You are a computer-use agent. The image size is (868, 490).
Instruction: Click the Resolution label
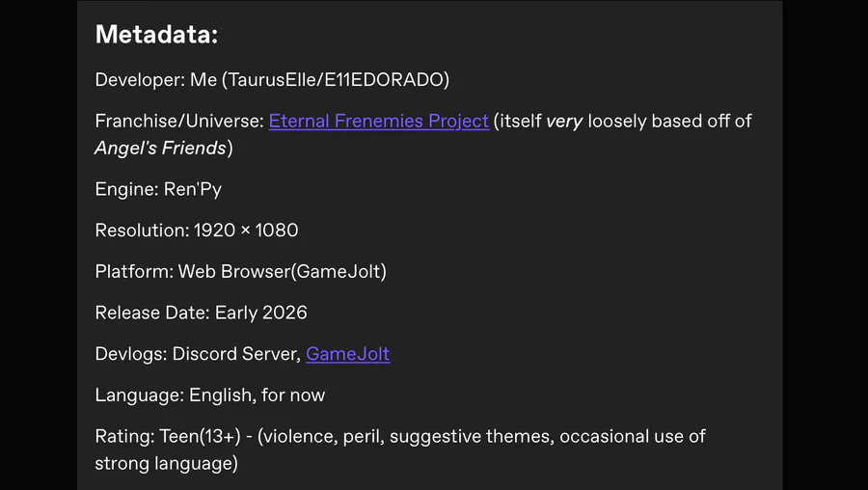click(x=141, y=231)
